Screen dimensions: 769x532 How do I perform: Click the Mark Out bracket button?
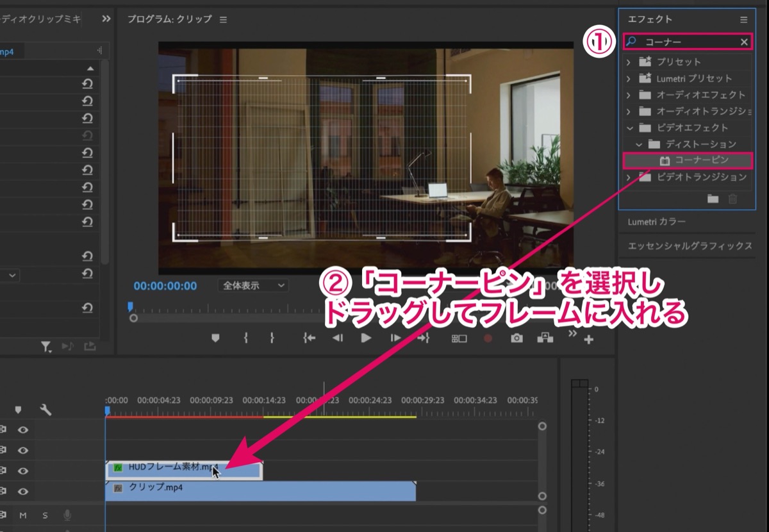click(272, 338)
